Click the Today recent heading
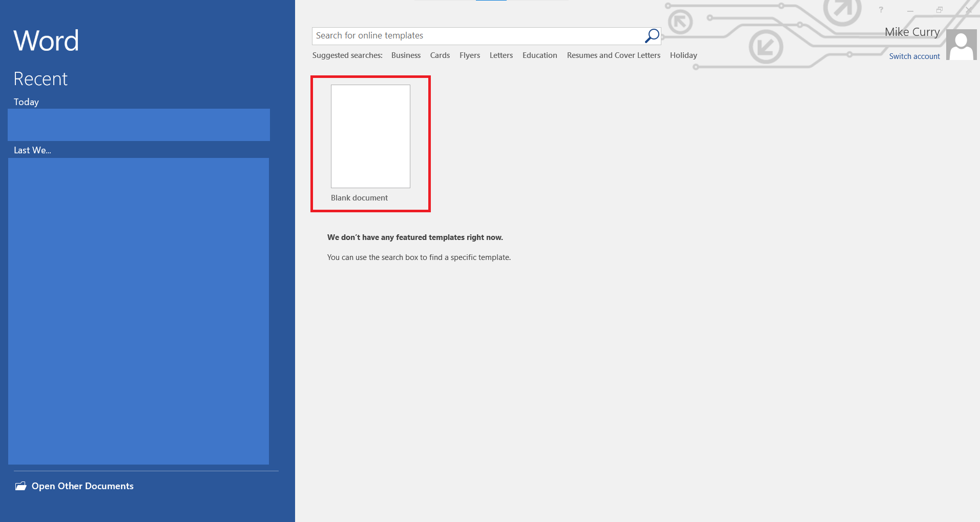The width and height of the screenshot is (980, 522). 26,102
